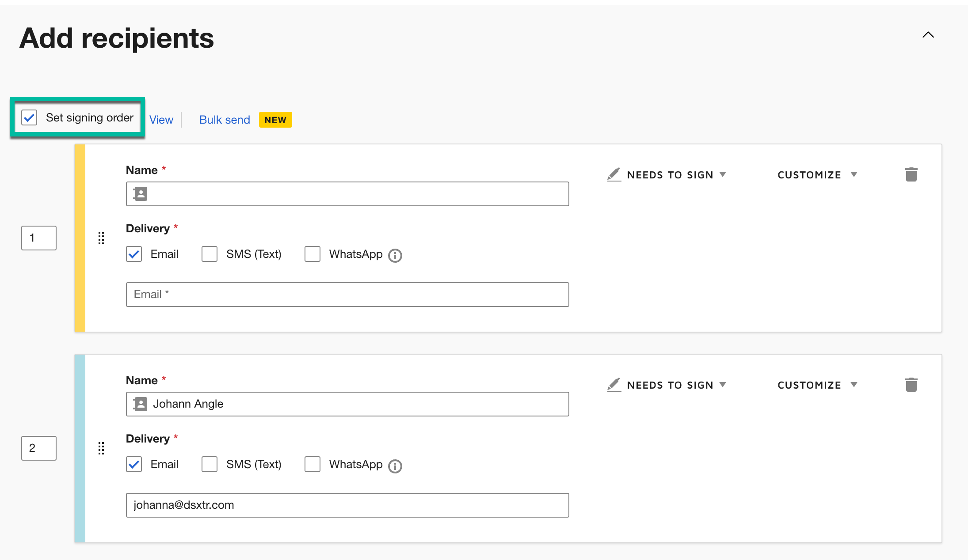Click address book icon beside Johann Angle

141,404
